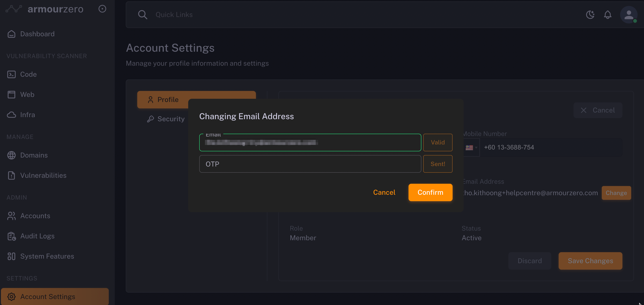Click the OTP input field
644x305 pixels.
310,164
